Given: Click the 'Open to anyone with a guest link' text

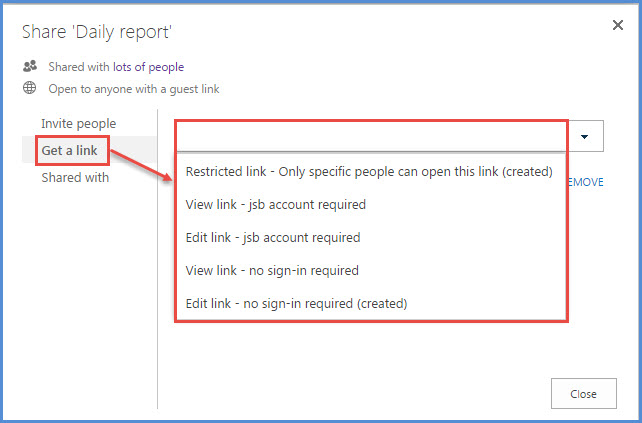Looking at the screenshot, I should 134,89.
